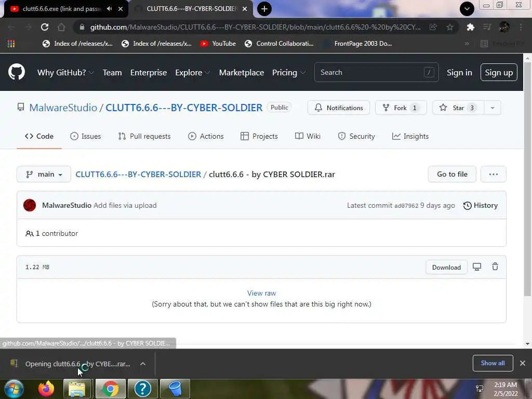Viewport: 532px width, 399px height.
Task: Switch to the Pull requests tab
Action: pyautogui.click(x=144, y=137)
